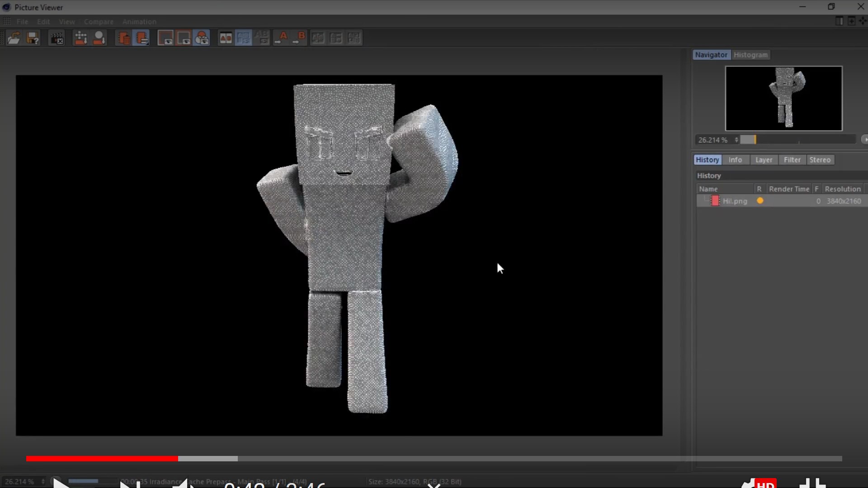Click the video next button

130,484
